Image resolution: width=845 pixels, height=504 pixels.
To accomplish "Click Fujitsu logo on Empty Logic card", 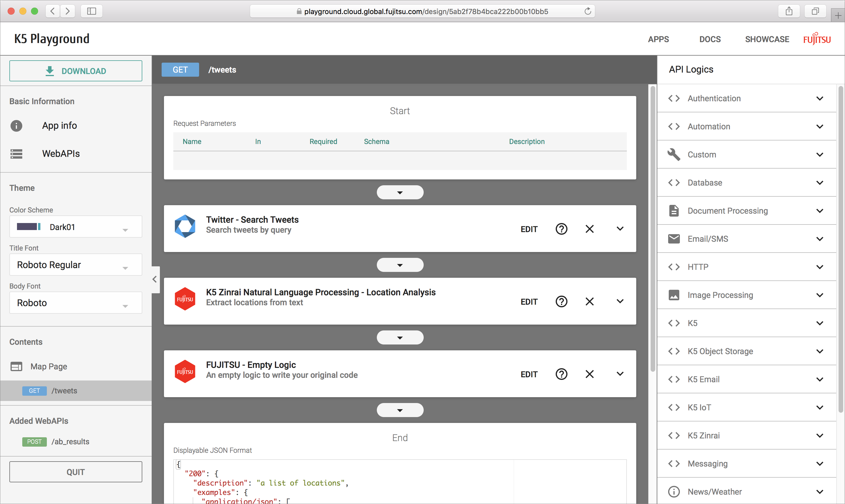I will (x=185, y=371).
